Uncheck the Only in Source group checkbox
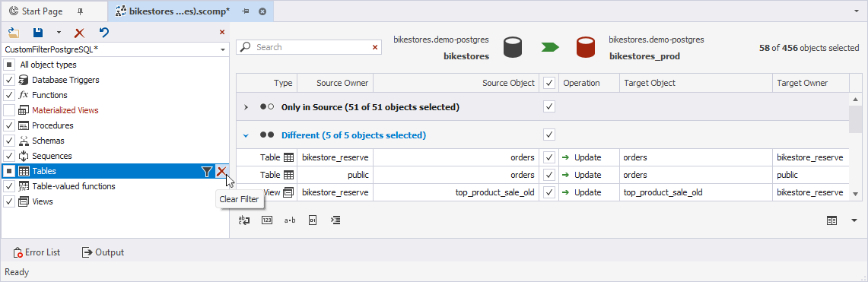 click(x=549, y=106)
